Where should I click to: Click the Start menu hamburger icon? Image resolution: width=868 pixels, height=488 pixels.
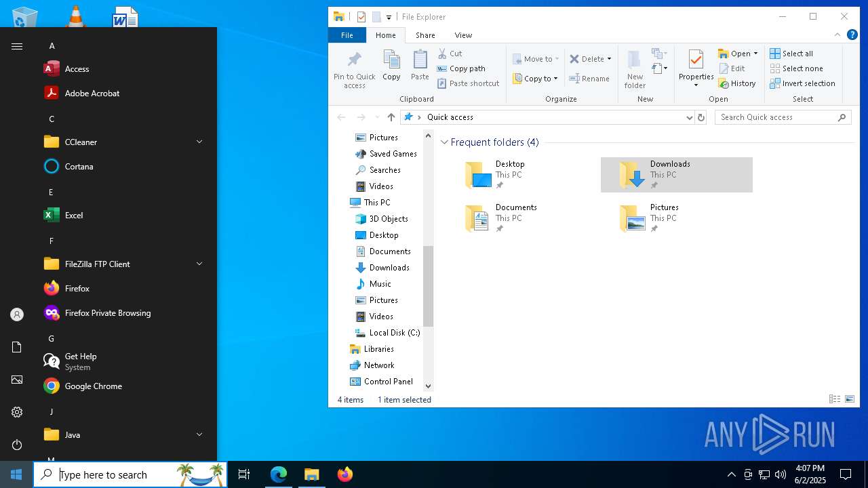point(17,46)
